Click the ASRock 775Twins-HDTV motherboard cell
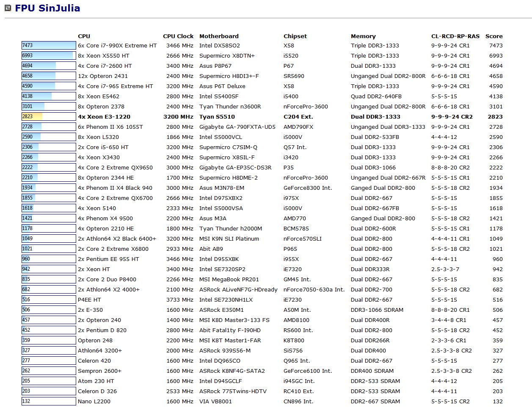Viewport: 532px width, 408px height. [233, 391]
